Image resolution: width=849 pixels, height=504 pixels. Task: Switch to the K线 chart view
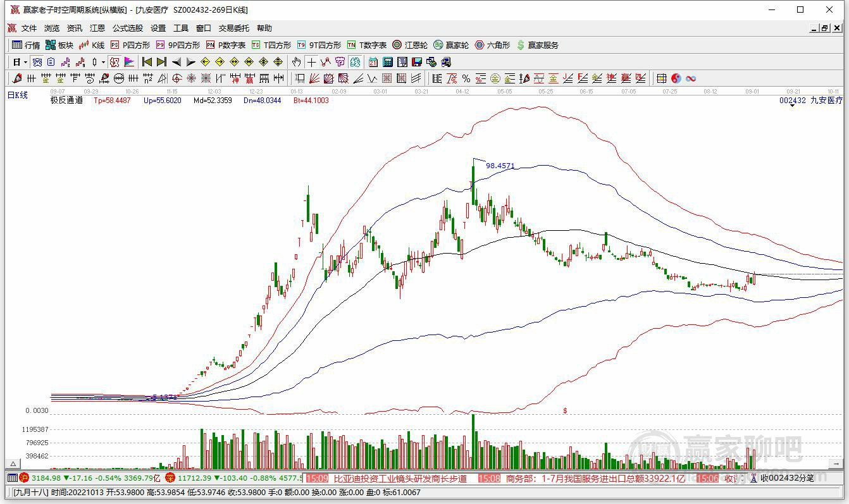92,45
